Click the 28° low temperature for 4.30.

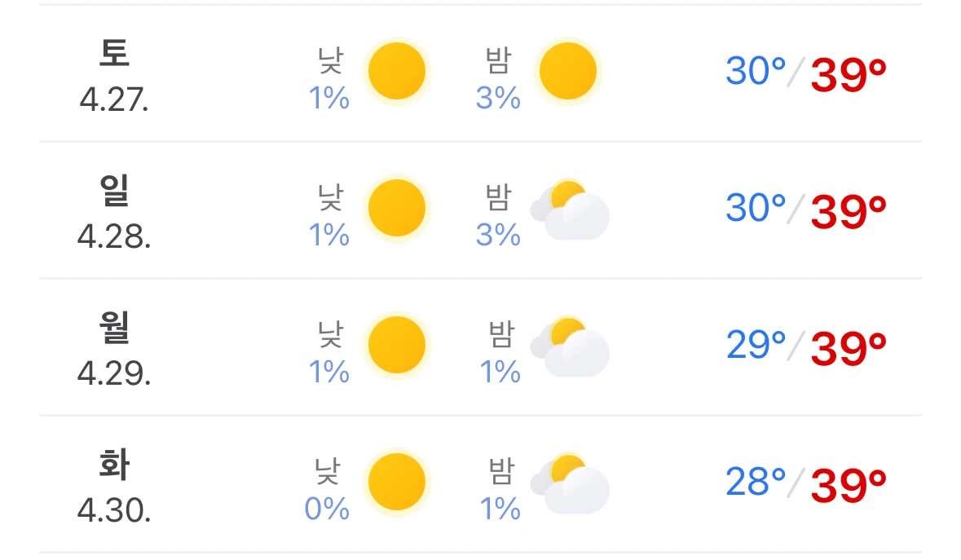coord(755,483)
